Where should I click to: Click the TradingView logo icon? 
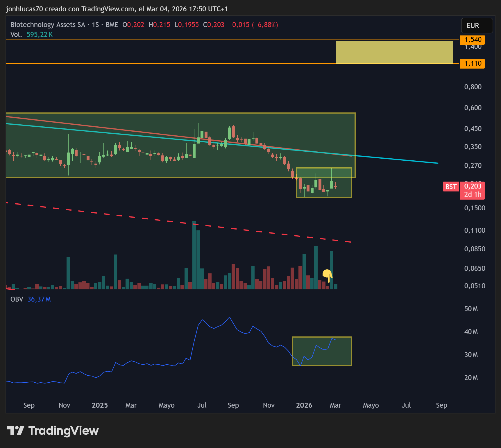click(x=15, y=430)
